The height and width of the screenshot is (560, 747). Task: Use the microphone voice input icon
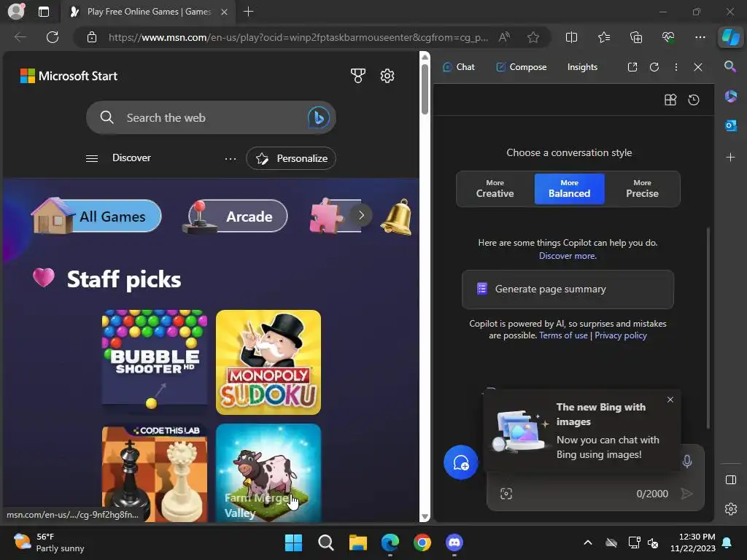click(687, 461)
